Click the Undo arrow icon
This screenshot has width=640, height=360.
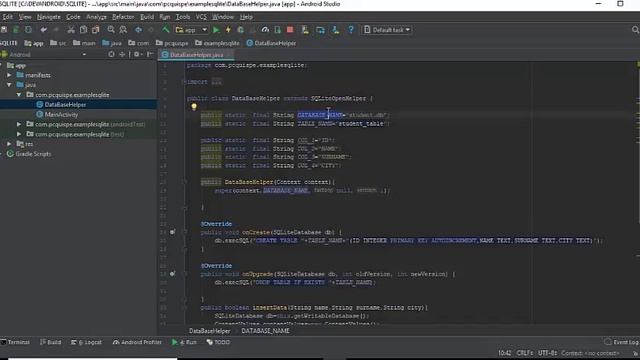[44, 30]
